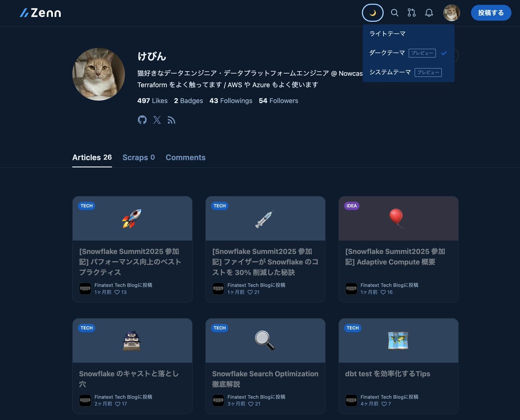Click the rocket emoji article thumbnail
Viewport: 520px width, 420px height.
132,218
